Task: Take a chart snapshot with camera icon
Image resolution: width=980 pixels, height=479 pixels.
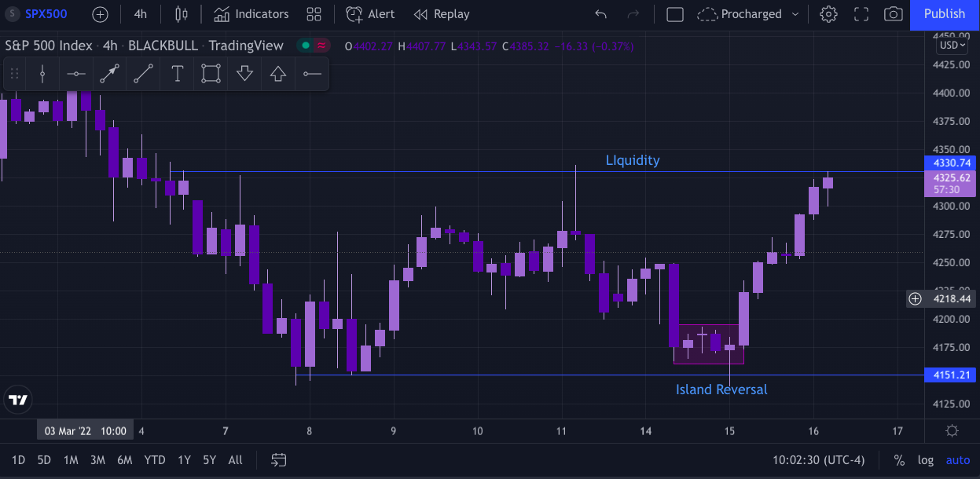Action: (x=893, y=14)
